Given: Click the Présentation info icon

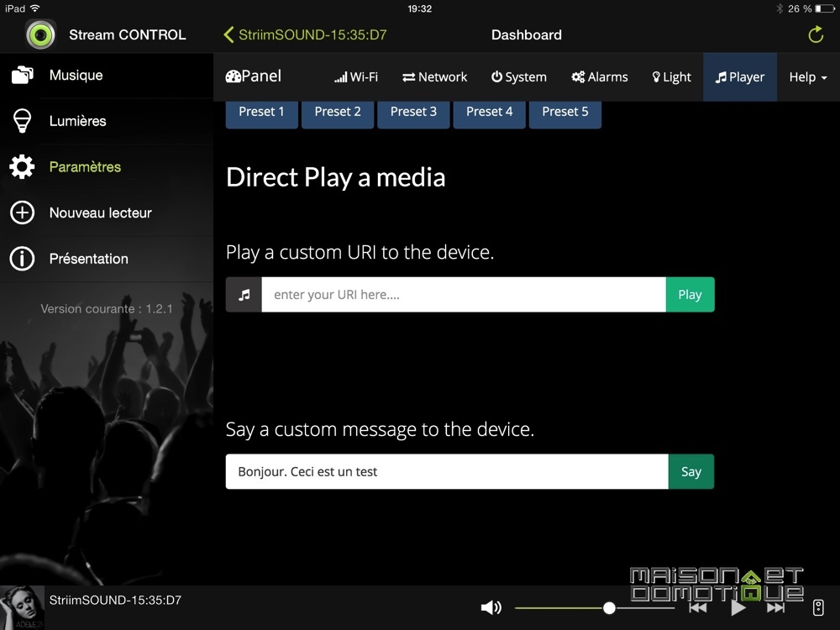Looking at the screenshot, I should pyautogui.click(x=22, y=259).
